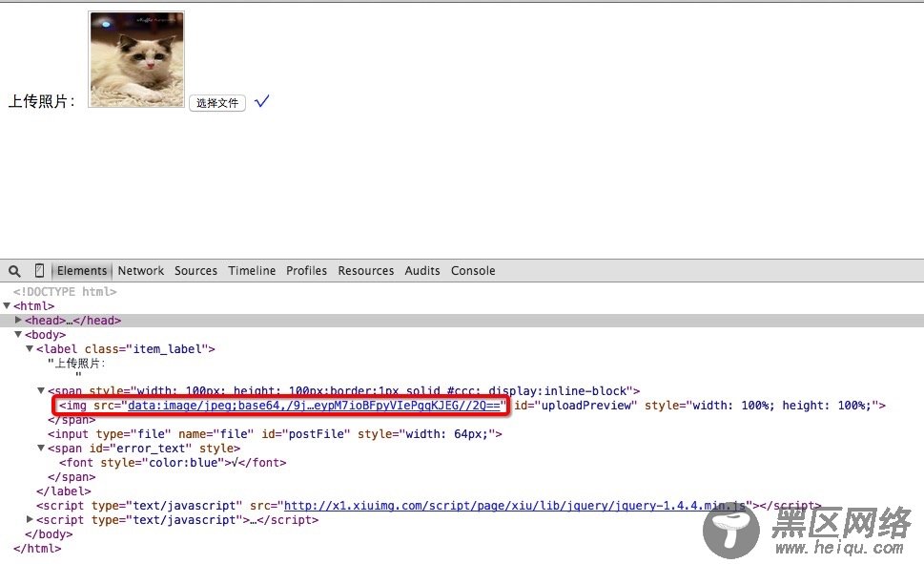Expand the head node triangle
The image size is (924, 564).
point(18,320)
